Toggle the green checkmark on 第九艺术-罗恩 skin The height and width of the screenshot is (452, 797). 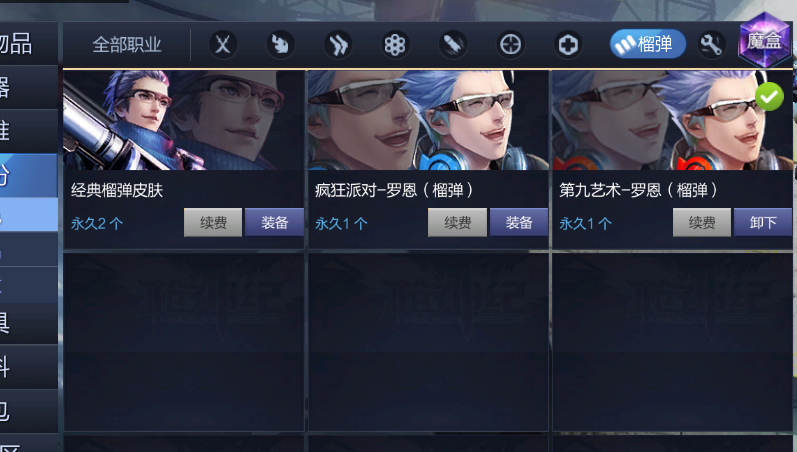tap(769, 96)
